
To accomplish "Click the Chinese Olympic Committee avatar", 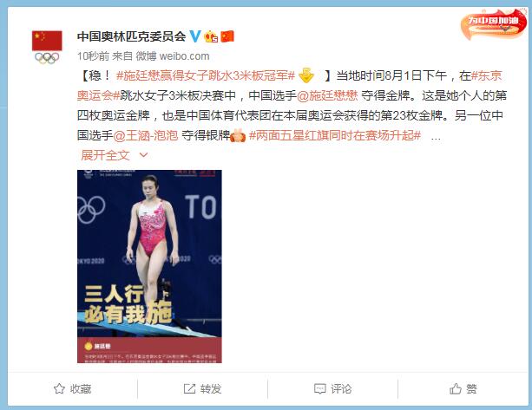I will click(x=47, y=47).
